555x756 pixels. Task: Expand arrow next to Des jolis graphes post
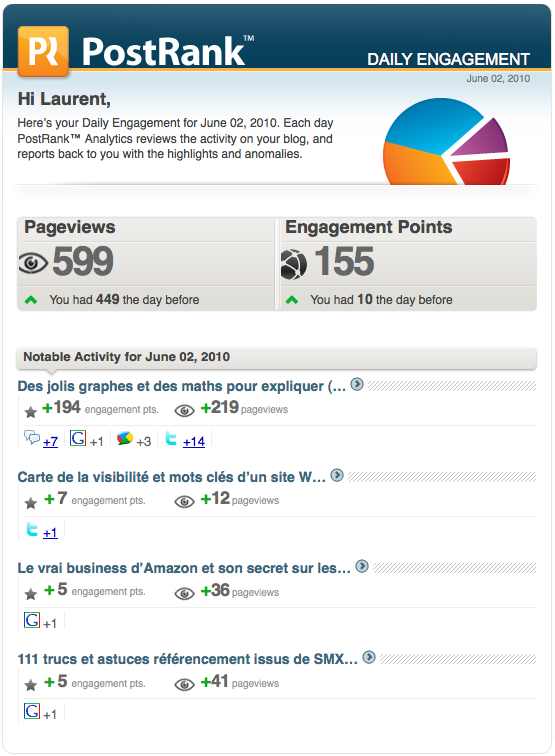point(357,384)
